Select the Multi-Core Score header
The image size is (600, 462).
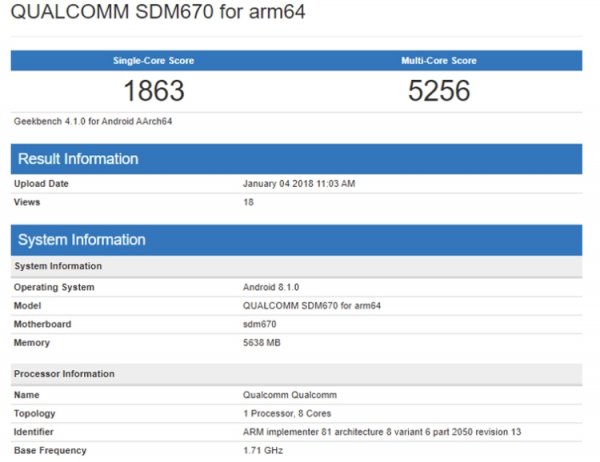(x=439, y=61)
